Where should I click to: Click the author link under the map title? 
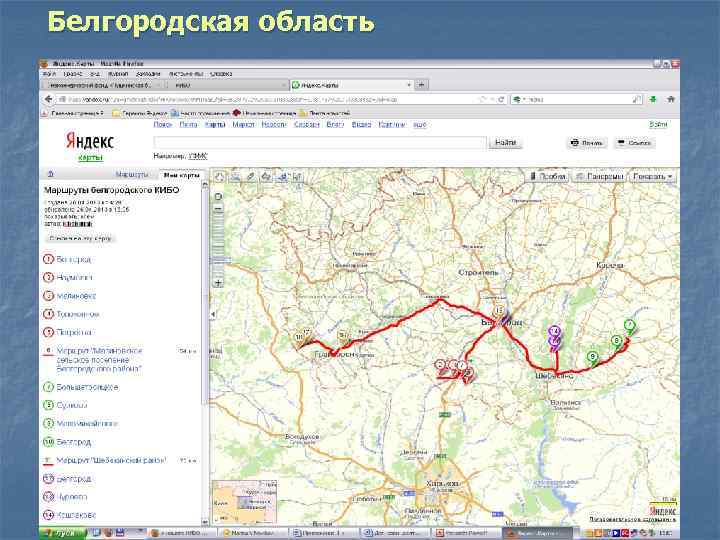tap(77, 224)
